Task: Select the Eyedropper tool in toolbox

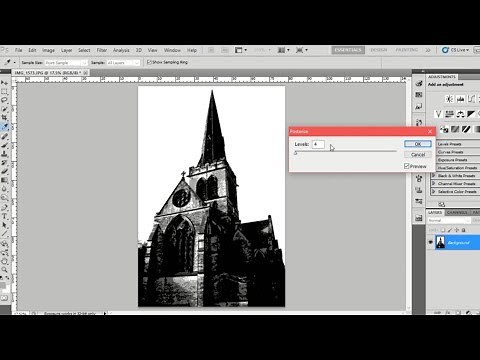Action: point(4,127)
